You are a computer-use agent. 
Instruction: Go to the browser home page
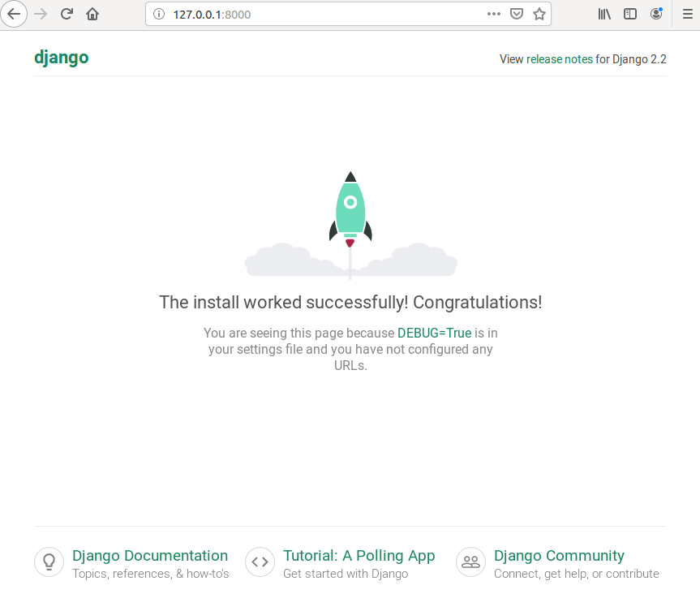click(92, 14)
